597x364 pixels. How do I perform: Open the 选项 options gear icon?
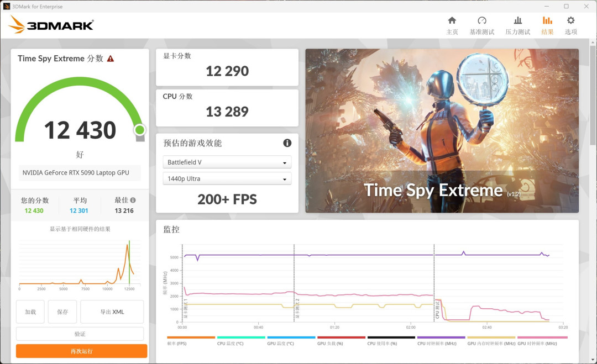570,20
